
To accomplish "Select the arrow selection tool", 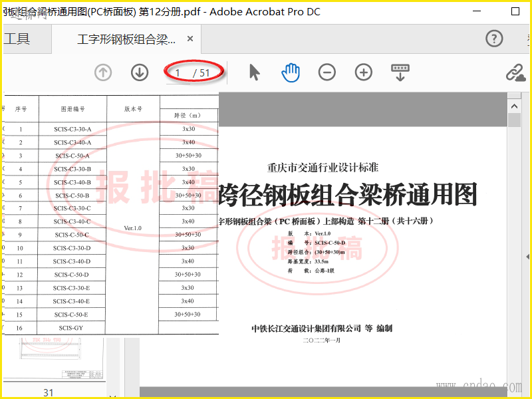I will point(255,72).
